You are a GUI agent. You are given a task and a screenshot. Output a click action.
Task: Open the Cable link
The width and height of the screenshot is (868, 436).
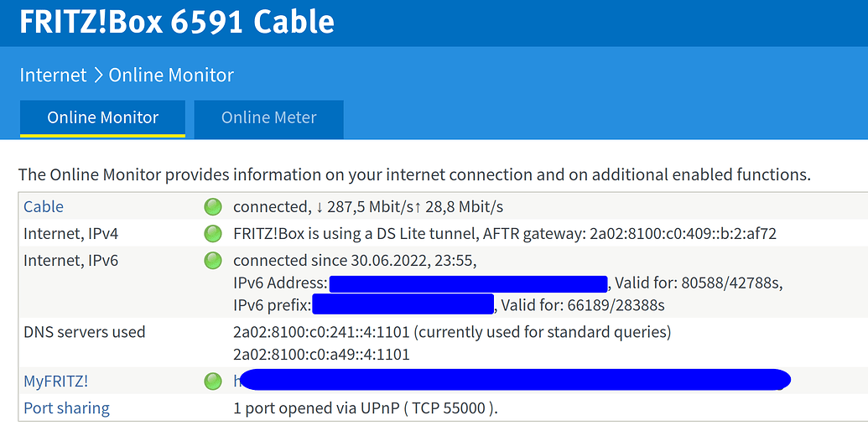tap(44, 206)
